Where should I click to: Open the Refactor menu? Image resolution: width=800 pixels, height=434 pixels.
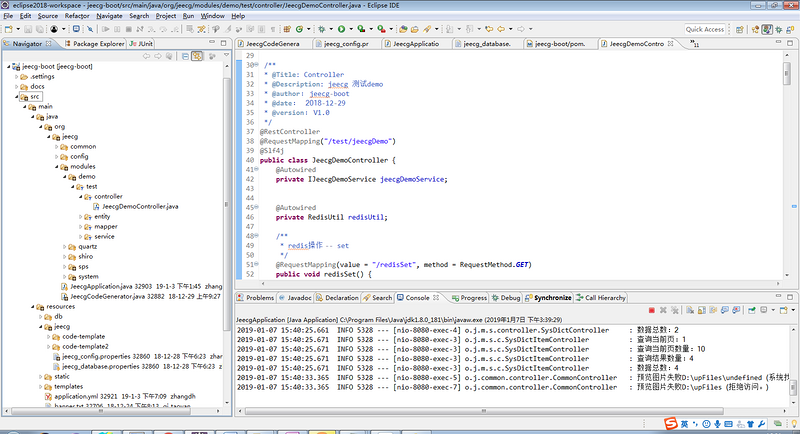pyautogui.click(x=76, y=16)
